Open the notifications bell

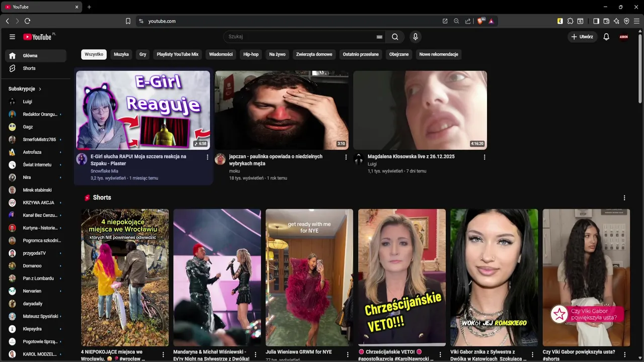point(606,37)
